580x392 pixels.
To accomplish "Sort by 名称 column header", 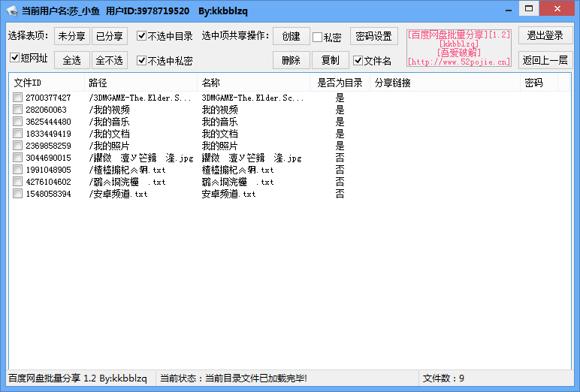I will point(254,83).
